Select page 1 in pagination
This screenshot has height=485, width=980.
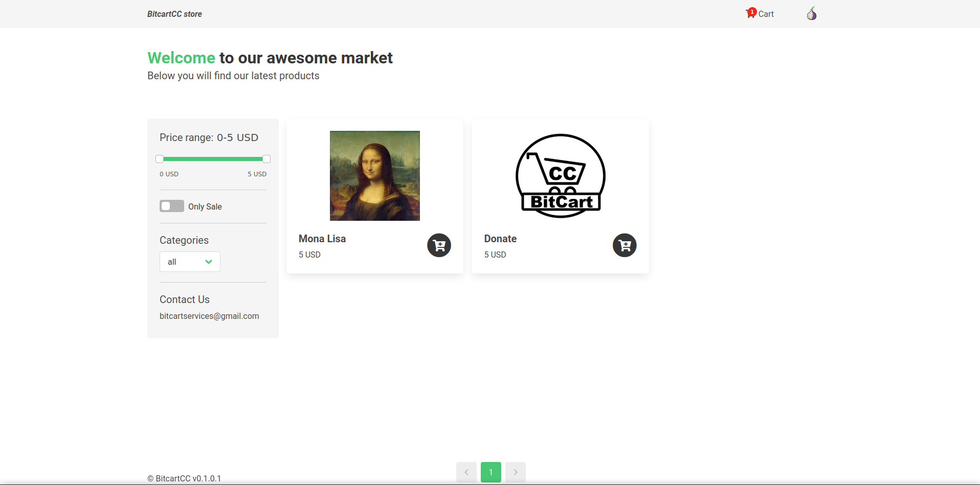[491, 472]
